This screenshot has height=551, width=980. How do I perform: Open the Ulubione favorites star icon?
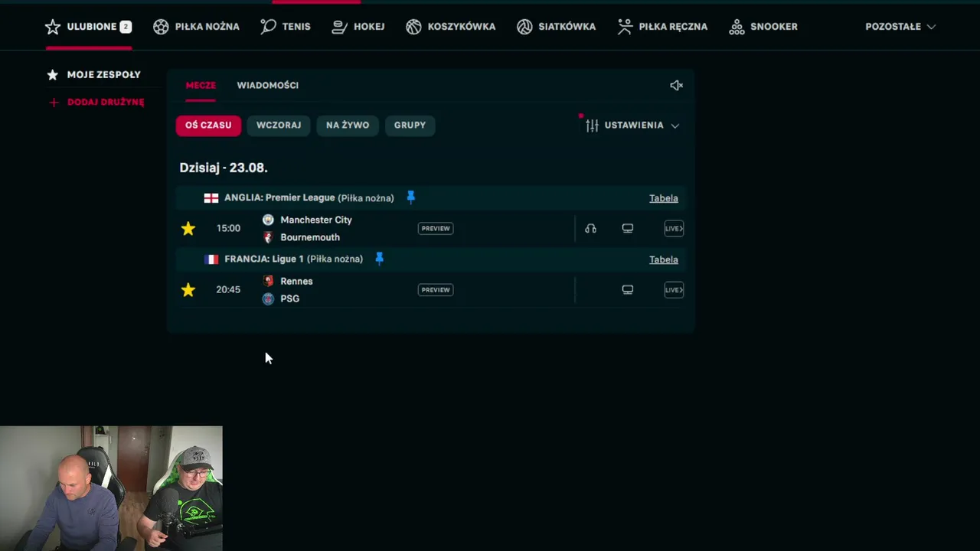(53, 27)
